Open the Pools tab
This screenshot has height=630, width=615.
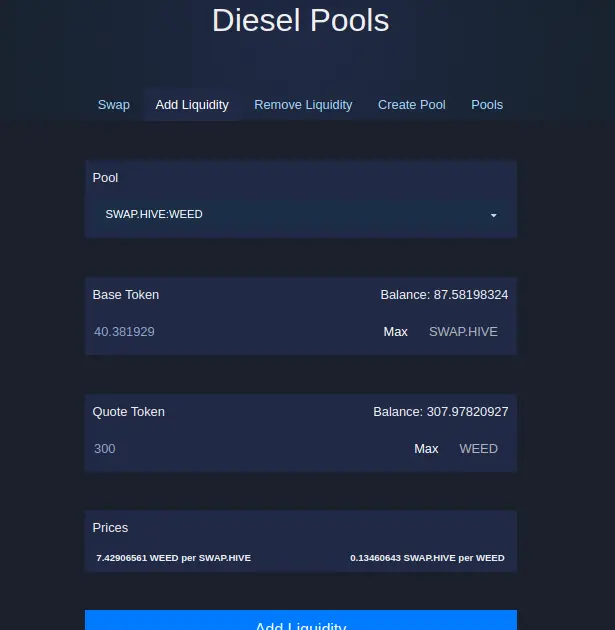pos(487,105)
